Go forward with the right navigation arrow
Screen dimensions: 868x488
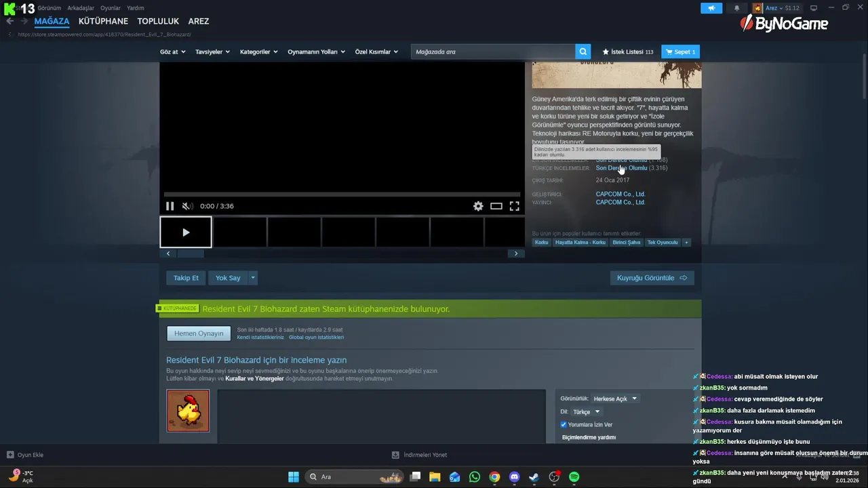click(24, 21)
